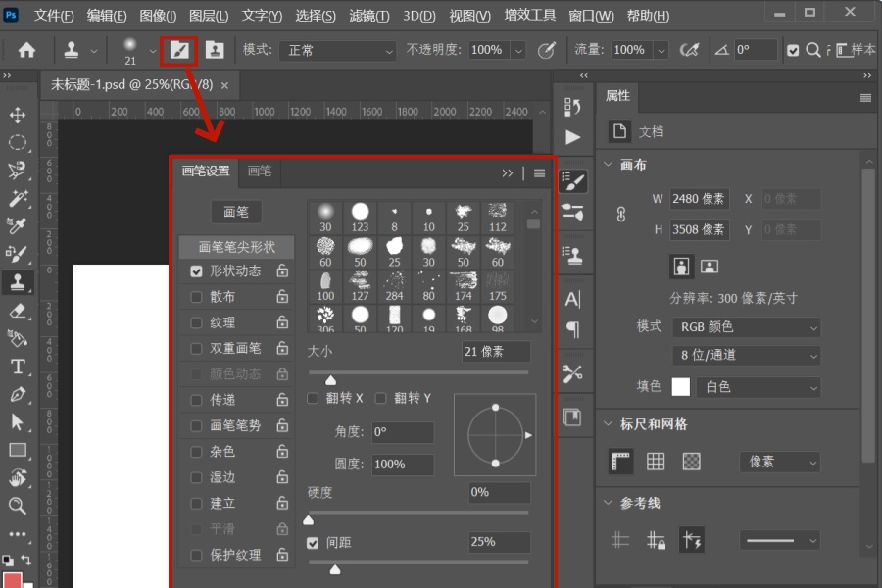The image size is (882, 588).
Task: Select the Eyedropper tool
Action: (17, 225)
